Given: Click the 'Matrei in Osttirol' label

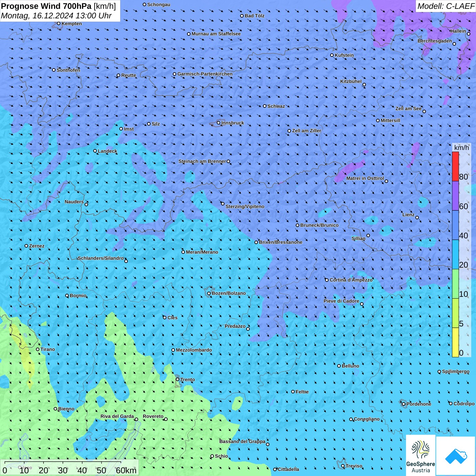Looking at the screenshot, I should 365,178.
